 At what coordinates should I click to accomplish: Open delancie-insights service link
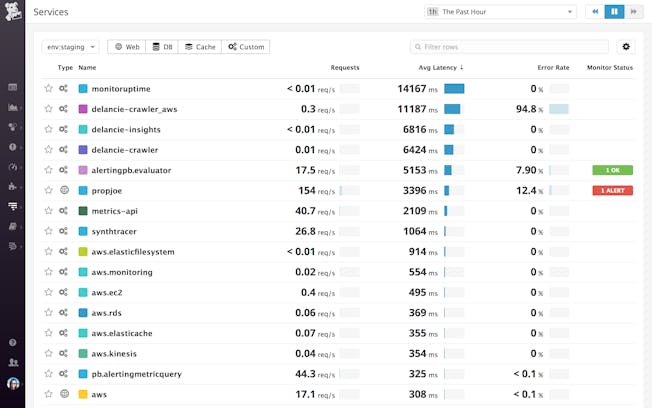(x=126, y=129)
